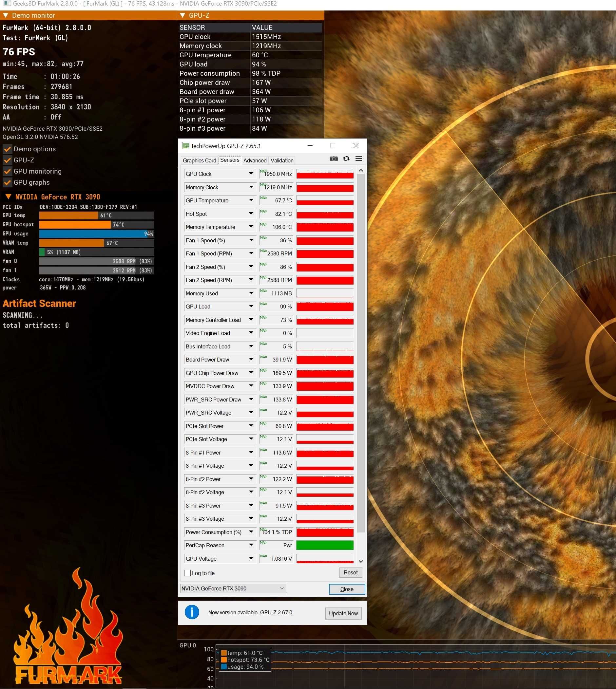Click the Reset button in GPU-Z

click(x=350, y=573)
